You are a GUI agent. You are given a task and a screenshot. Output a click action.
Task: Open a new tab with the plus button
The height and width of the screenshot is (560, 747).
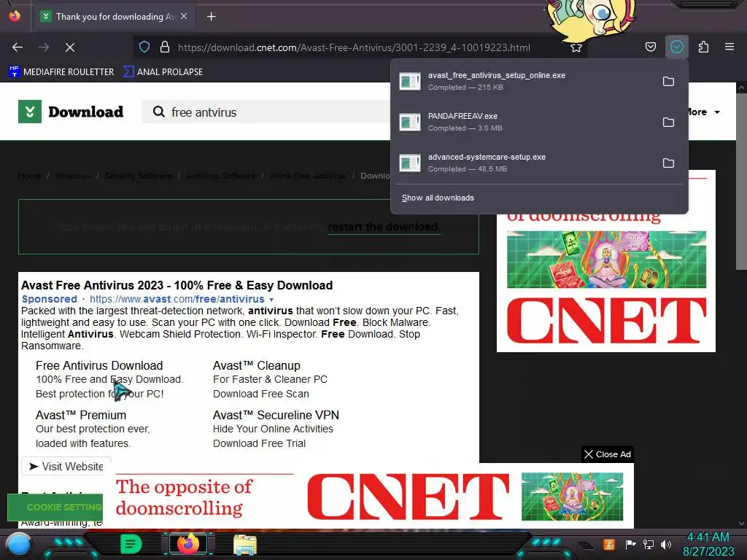(211, 17)
